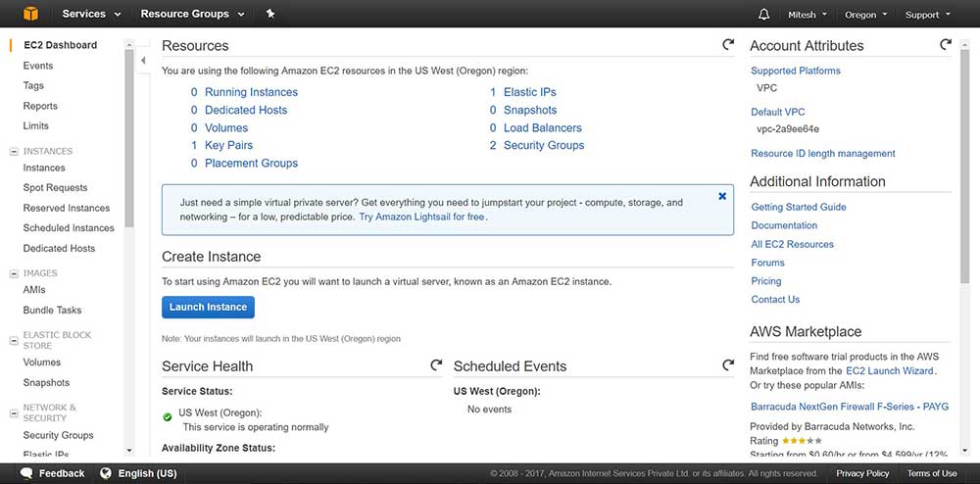Screen dimensions: 980x484
Task: Click the AWS orange cube logo
Action: pos(30,15)
